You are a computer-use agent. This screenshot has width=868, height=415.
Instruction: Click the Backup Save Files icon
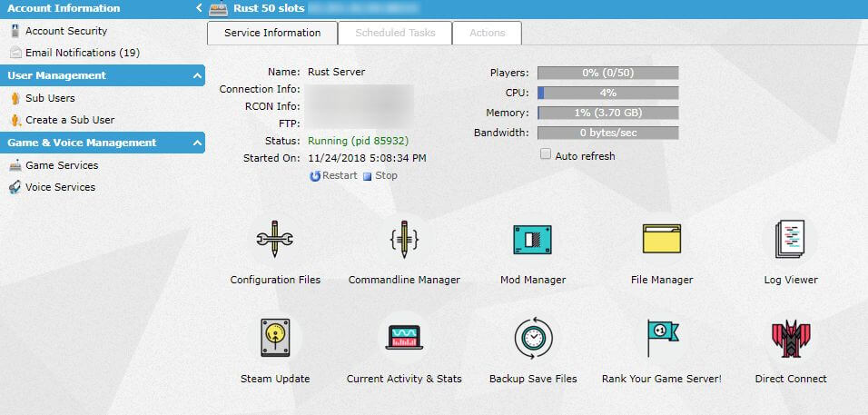[x=532, y=338]
